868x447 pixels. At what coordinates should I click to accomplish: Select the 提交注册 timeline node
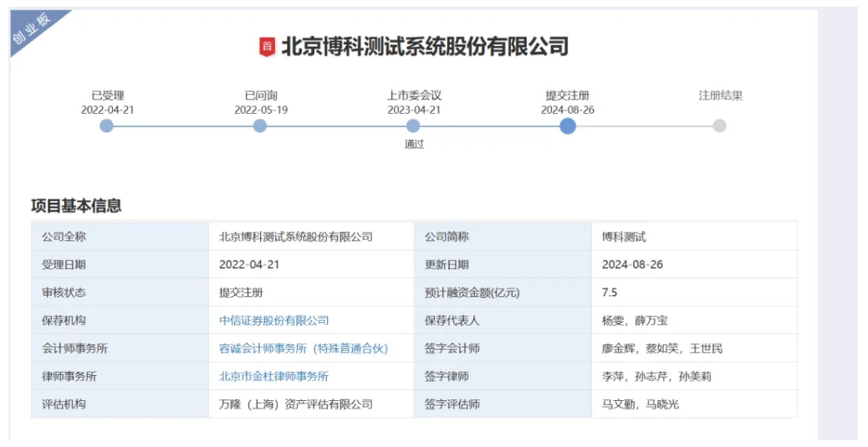pyautogui.click(x=568, y=126)
